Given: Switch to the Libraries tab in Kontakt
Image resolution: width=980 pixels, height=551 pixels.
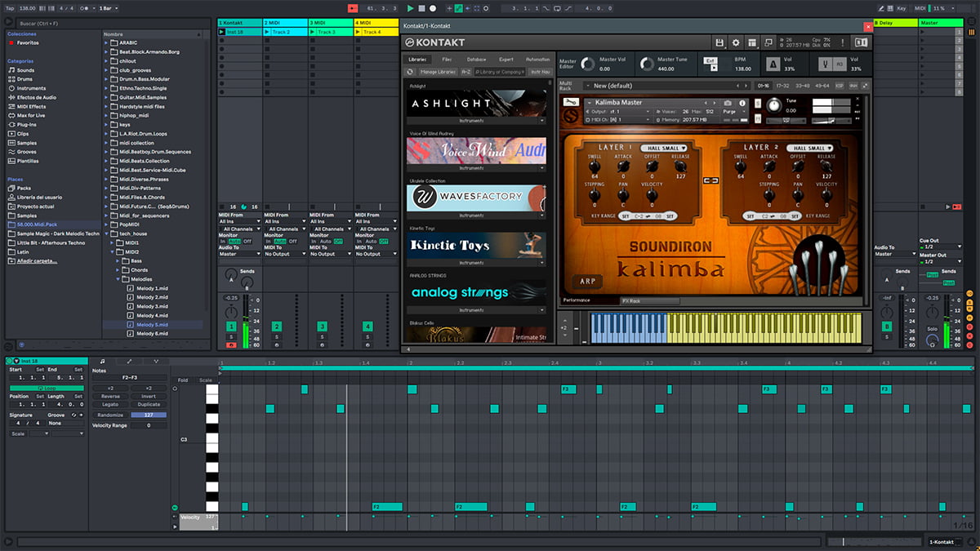Looking at the screenshot, I should coord(418,60).
